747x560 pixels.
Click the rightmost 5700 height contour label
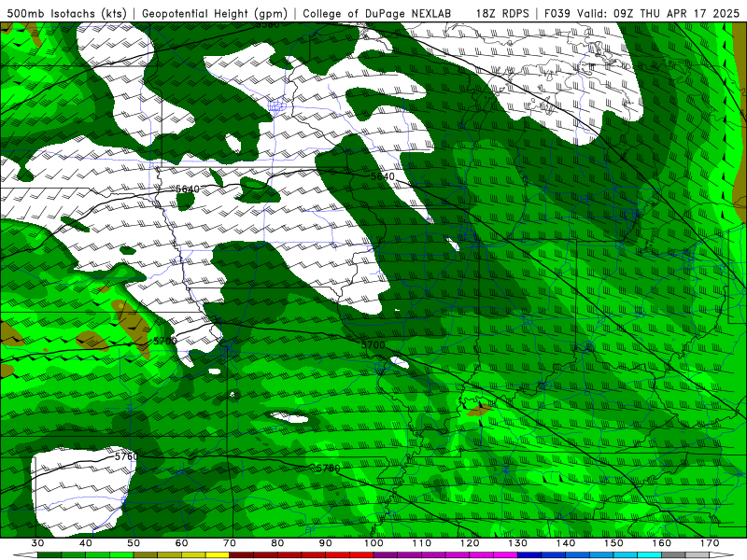pyautogui.click(x=373, y=344)
